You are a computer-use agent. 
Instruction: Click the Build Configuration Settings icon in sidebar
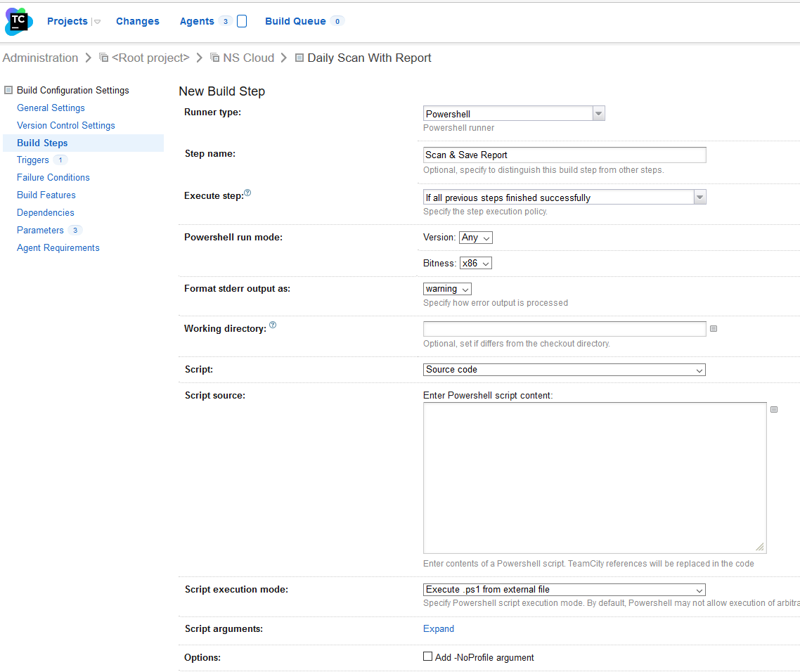tap(8, 90)
